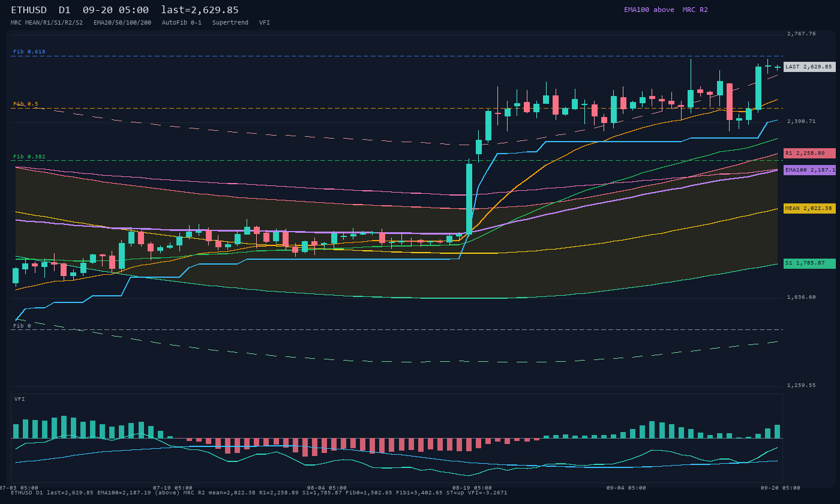
Task: Select the 1,259.55 price axis value
Action: 802,385
